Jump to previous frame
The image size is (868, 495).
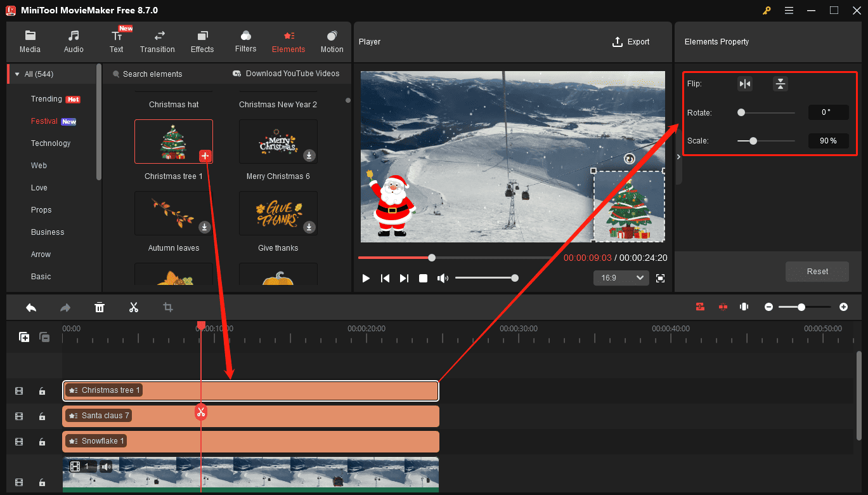tap(385, 278)
